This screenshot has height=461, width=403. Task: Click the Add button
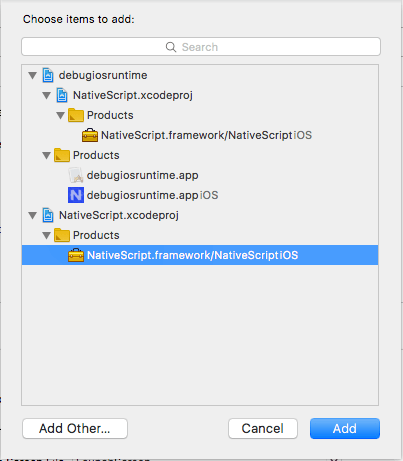coord(345,428)
